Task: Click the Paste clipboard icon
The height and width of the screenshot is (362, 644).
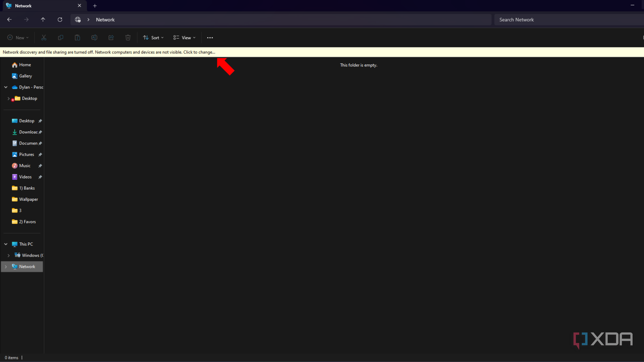Action: 77,38
